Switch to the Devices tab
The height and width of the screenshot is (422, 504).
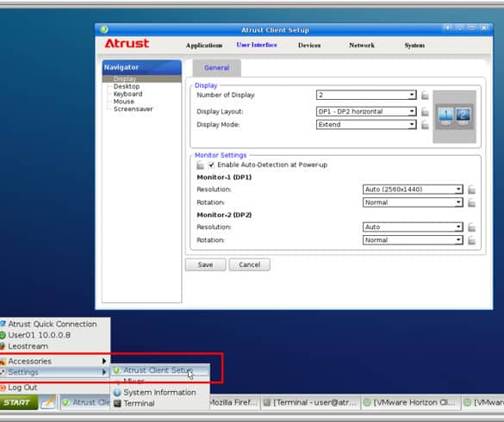pos(309,46)
